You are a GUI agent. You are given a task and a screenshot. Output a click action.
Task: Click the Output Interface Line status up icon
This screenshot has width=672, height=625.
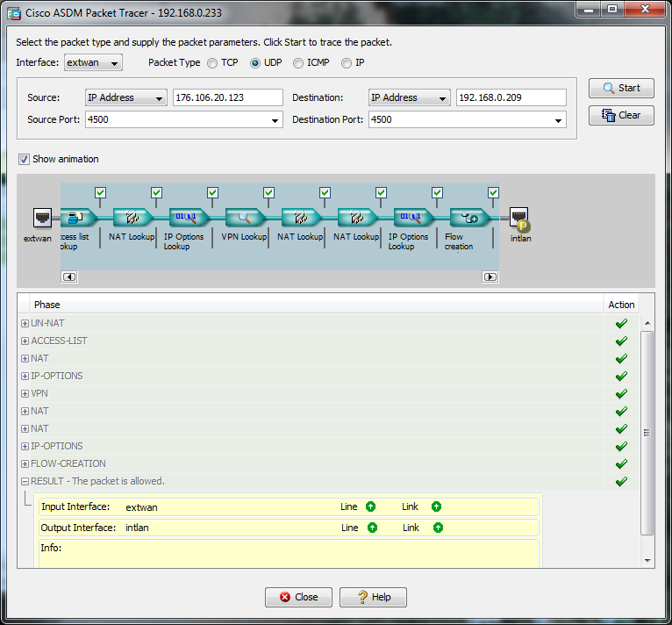[373, 528]
